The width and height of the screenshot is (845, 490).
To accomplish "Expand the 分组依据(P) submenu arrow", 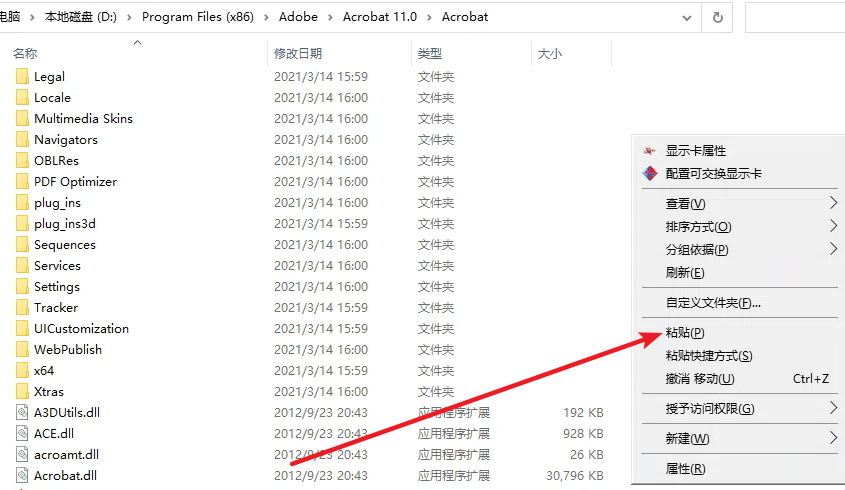I will click(x=833, y=249).
